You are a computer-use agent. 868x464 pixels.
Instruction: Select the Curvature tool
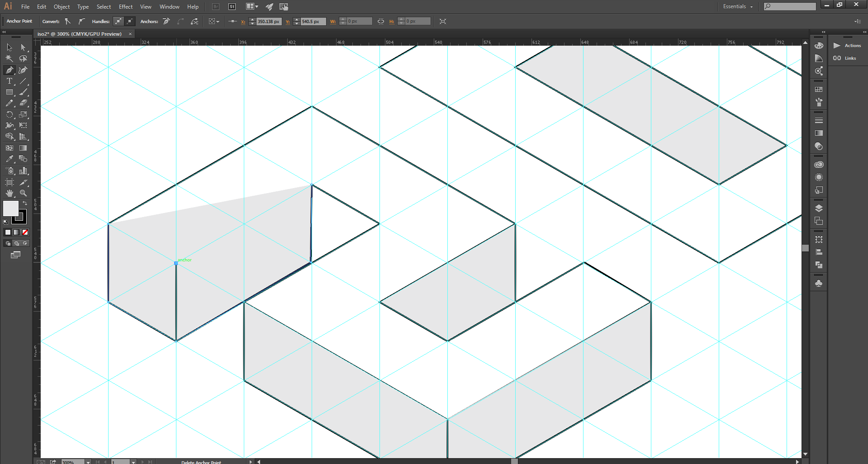(x=23, y=70)
